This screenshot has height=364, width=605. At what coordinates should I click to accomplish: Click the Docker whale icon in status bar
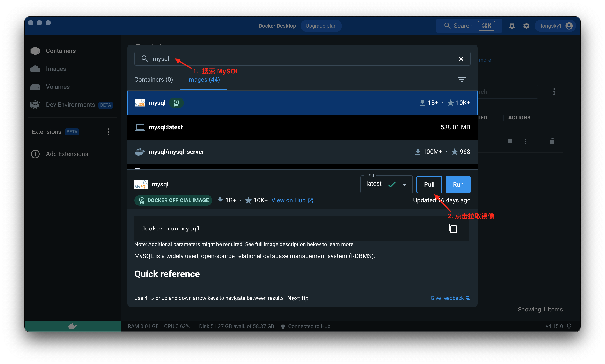coord(72,326)
